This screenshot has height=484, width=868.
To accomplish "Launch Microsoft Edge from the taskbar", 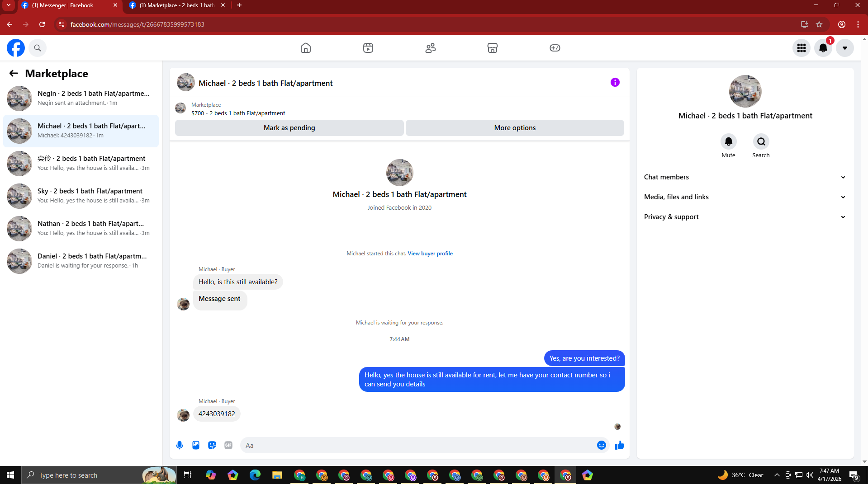I will [x=255, y=475].
